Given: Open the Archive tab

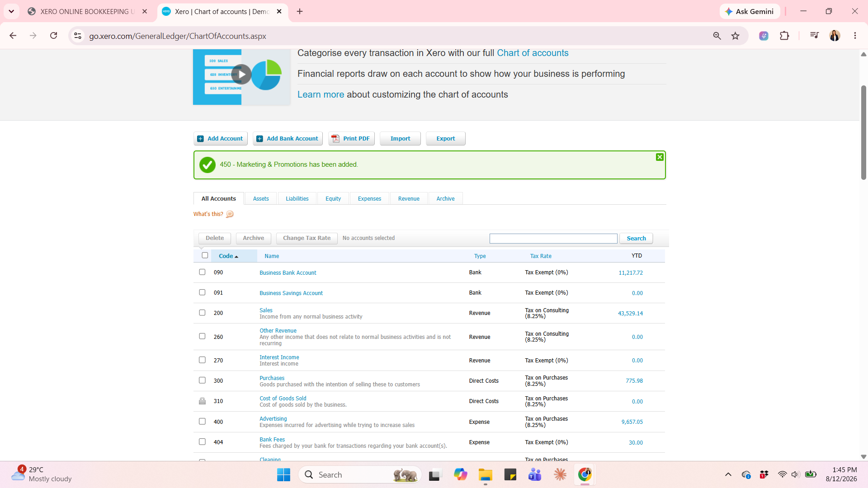Looking at the screenshot, I should point(445,199).
